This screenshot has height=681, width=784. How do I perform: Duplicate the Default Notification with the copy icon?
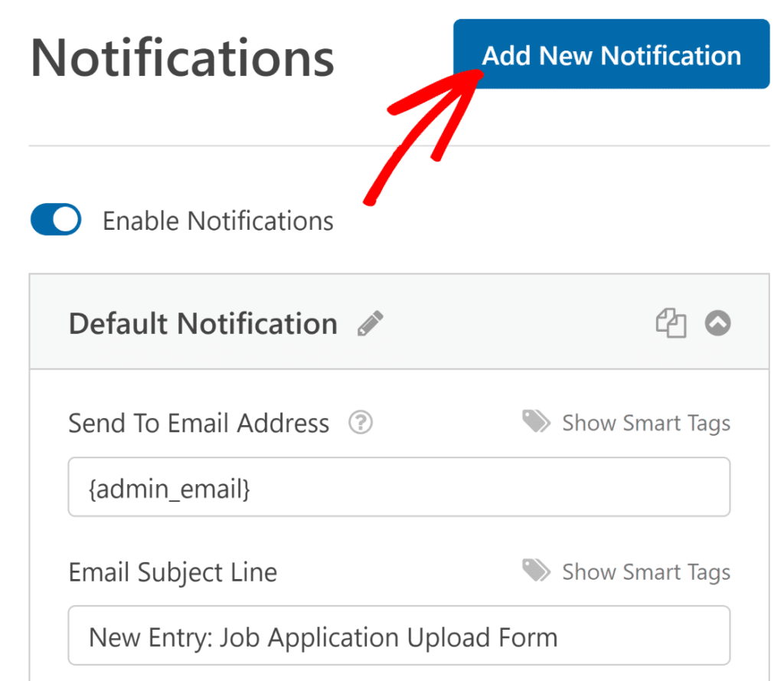tap(671, 323)
